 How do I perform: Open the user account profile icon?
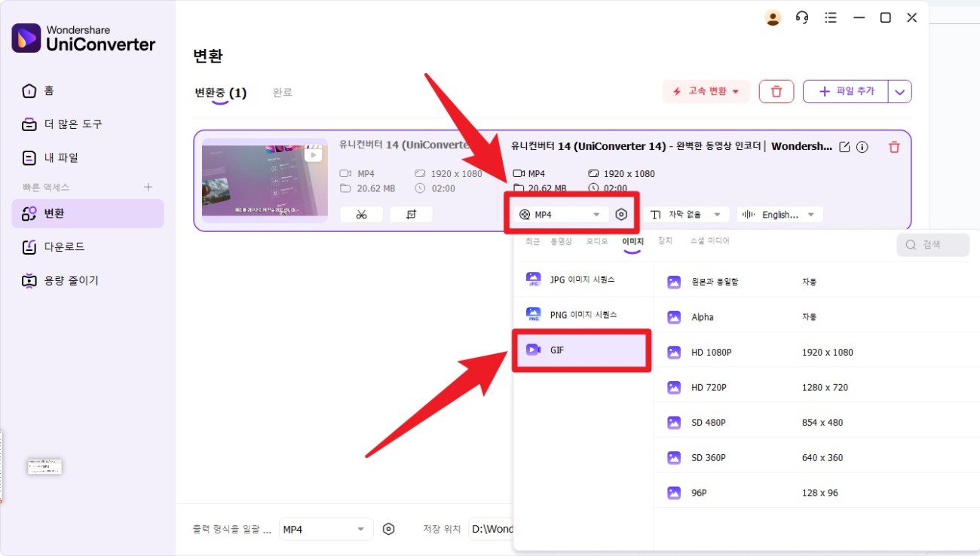coord(773,18)
